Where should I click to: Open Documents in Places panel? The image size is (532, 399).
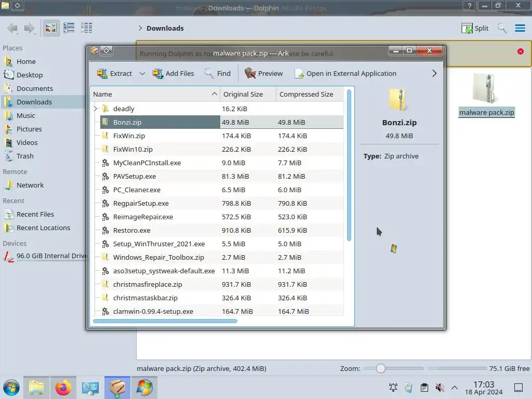35,88
